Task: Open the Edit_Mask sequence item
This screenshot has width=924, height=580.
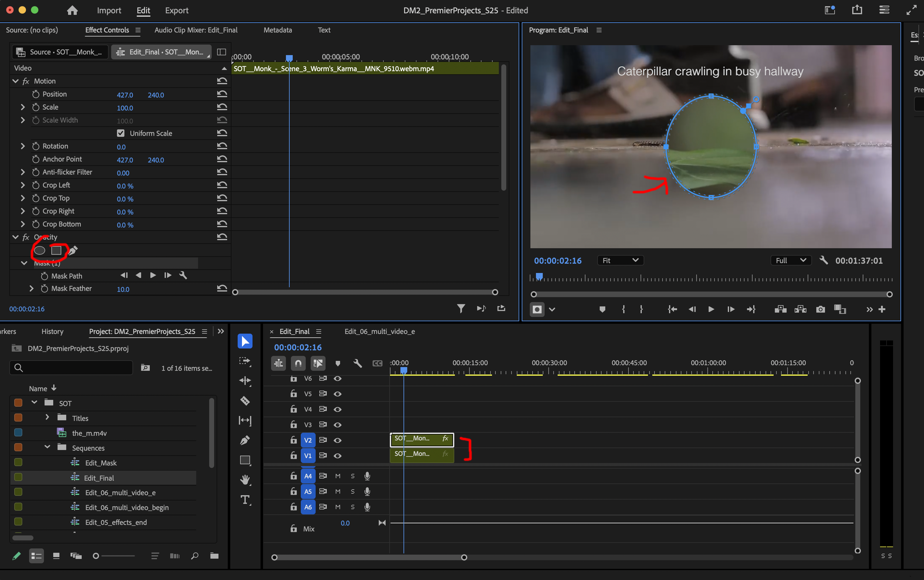Action: (101, 463)
